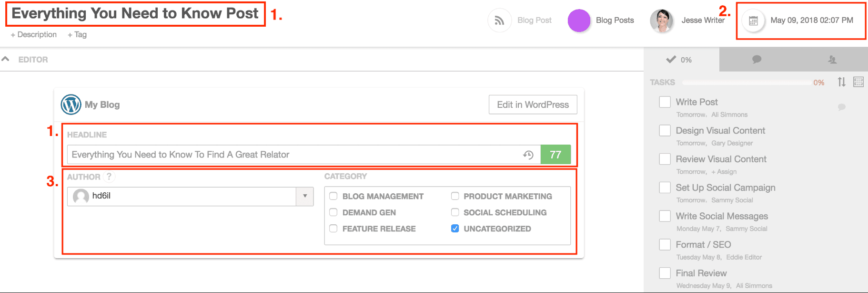Image resolution: width=868 pixels, height=293 pixels.
Task: Mark Format / SEO task complete
Action: (665, 244)
